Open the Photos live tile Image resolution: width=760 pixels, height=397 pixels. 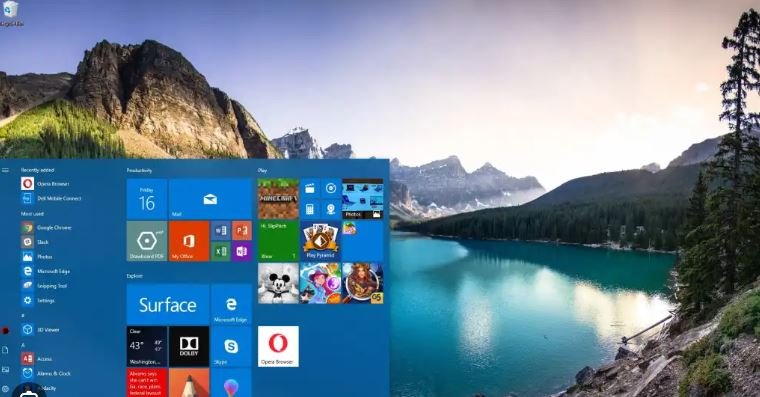363,199
